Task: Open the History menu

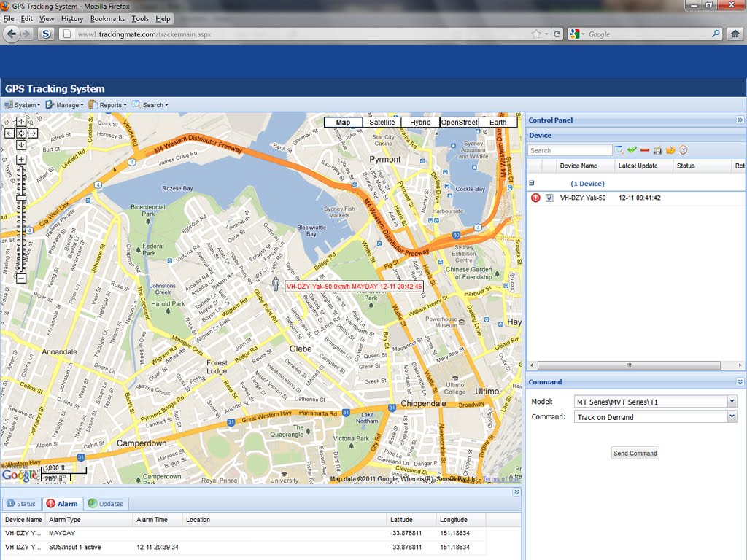Action: click(x=72, y=18)
